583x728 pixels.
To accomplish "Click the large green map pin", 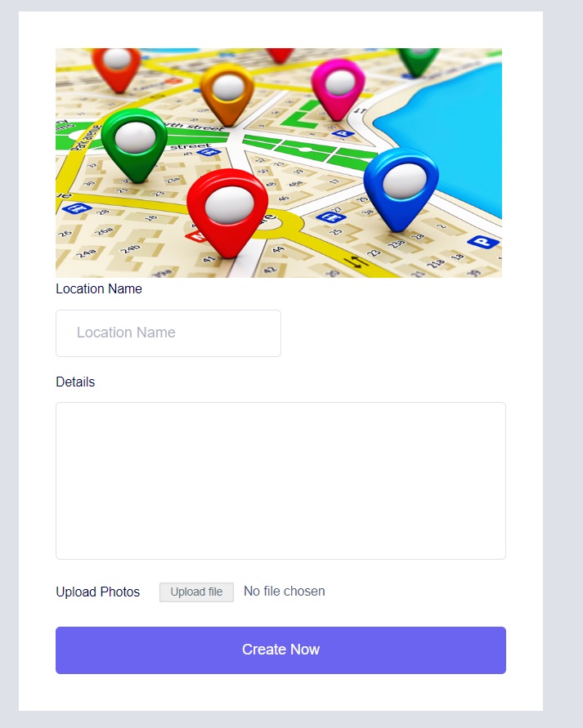I will pyautogui.click(x=135, y=145).
